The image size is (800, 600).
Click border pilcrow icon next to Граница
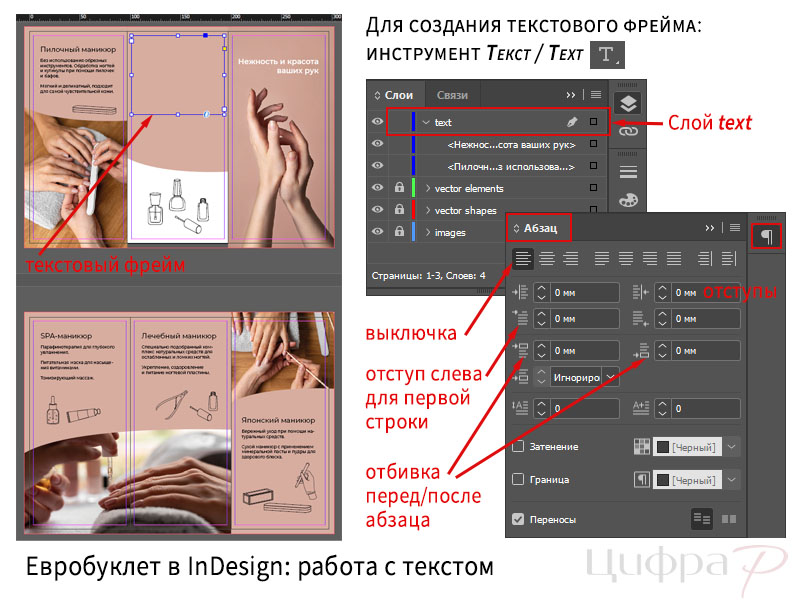(x=642, y=479)
